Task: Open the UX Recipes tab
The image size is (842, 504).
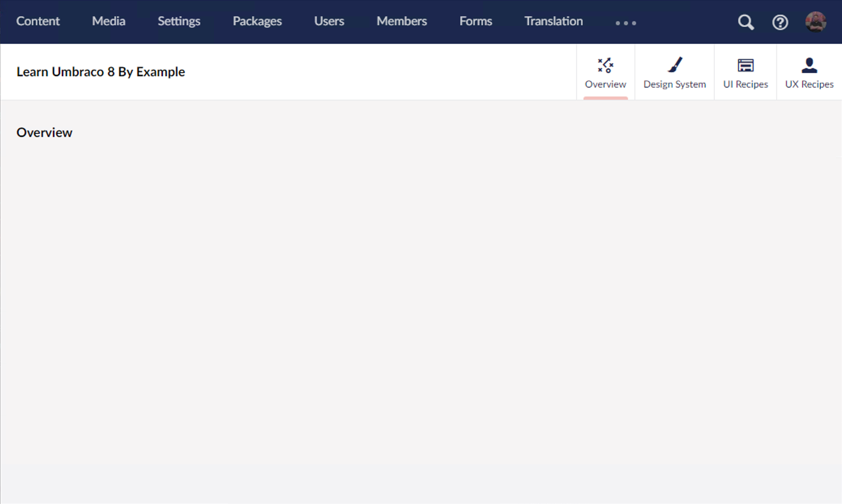Action: point(809,73)
